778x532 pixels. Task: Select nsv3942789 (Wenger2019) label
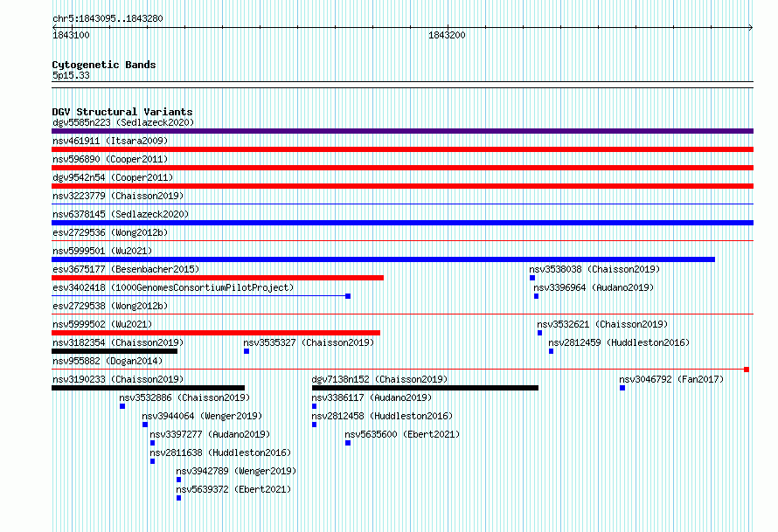pos(236,471)
